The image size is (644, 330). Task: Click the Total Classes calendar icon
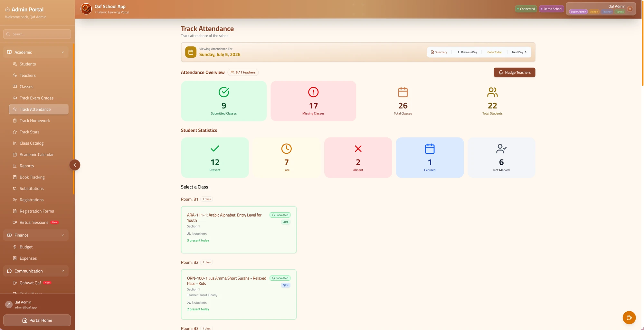403,92
